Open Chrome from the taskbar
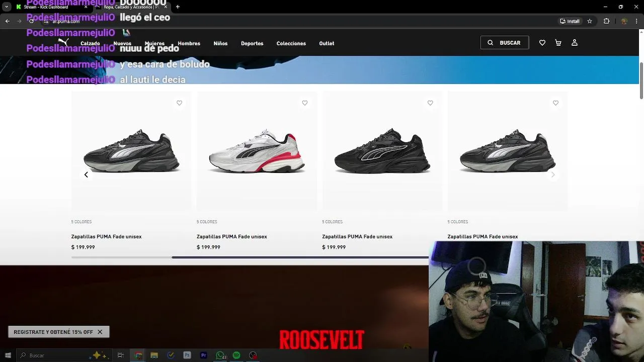 tap(138, 355)
